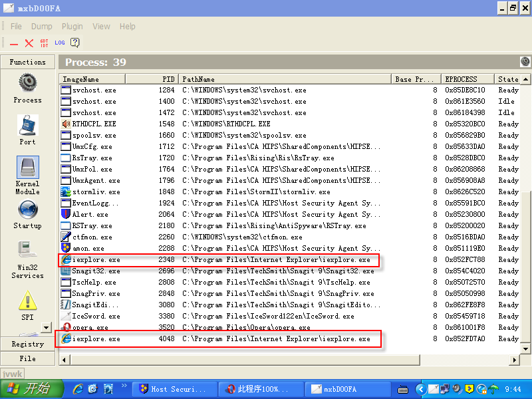Select the opera.exe process row
Screen dimensions: 532x399
pyautogui.click(x=289, y=328)
